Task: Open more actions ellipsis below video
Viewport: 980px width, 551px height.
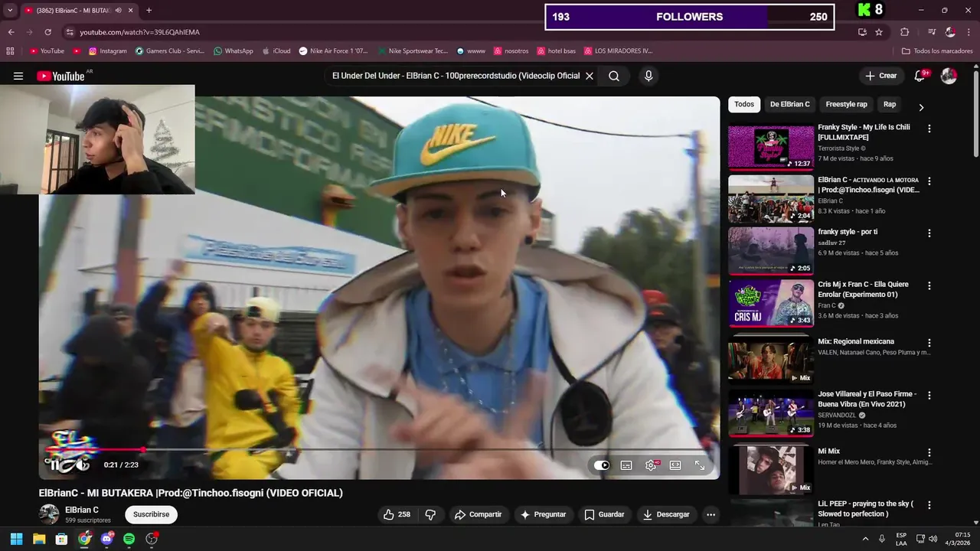Action: click(x=710, y=514)
